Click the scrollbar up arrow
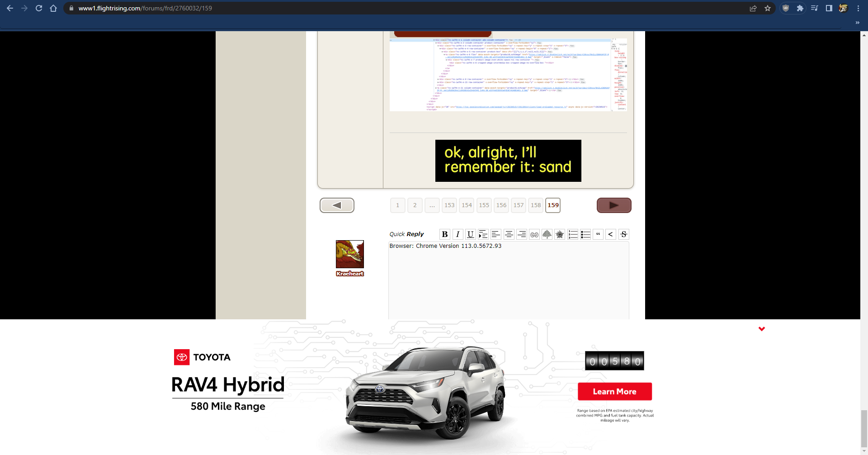Screen dimensions: 868x455 pyautogui.click(x=864, y=34)
